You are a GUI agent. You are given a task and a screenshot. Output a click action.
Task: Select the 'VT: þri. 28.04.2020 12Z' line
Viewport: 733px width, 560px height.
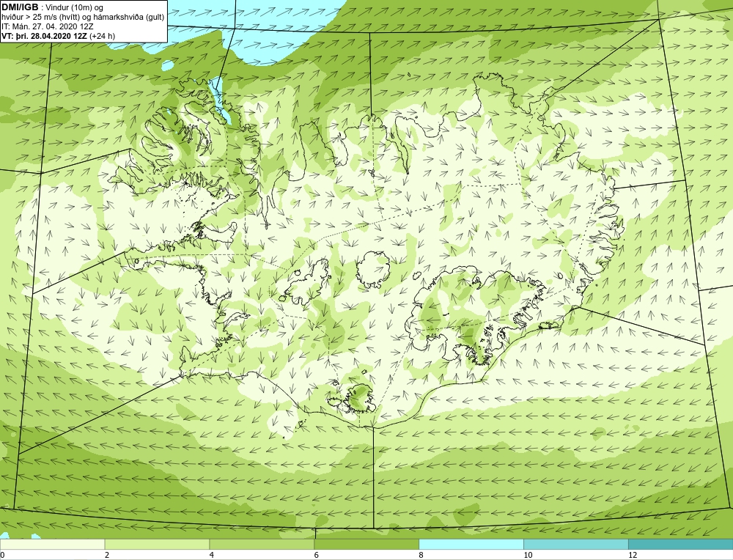click(45, 36)
